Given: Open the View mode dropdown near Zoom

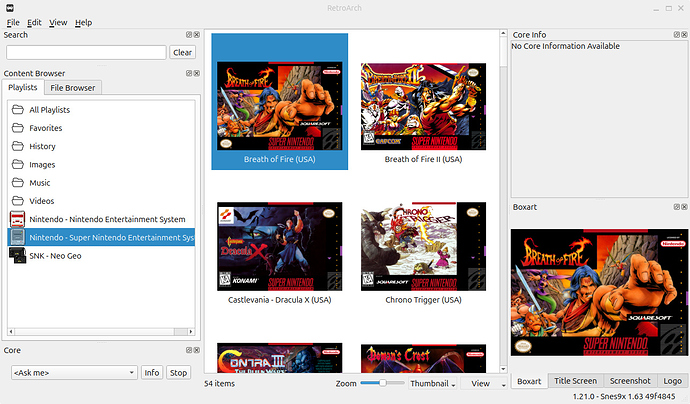Looking at the screenshot, I should point(484,383).
